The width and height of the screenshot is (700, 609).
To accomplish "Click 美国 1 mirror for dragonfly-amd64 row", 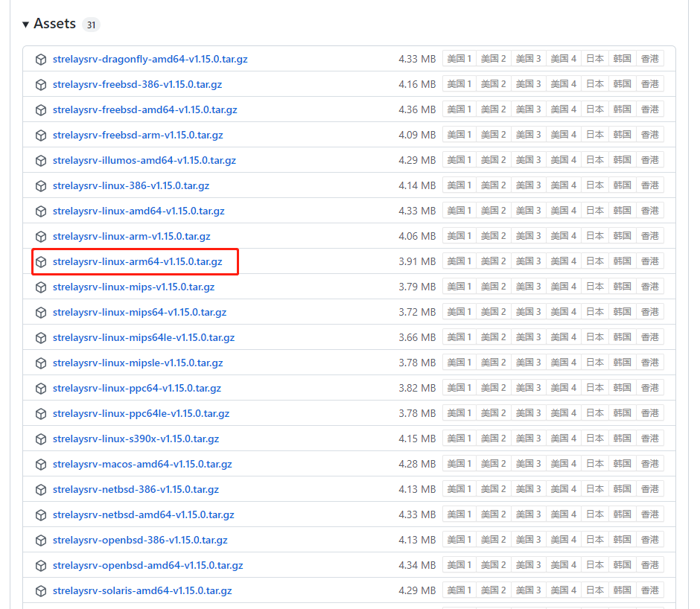I will coord(459,59).
